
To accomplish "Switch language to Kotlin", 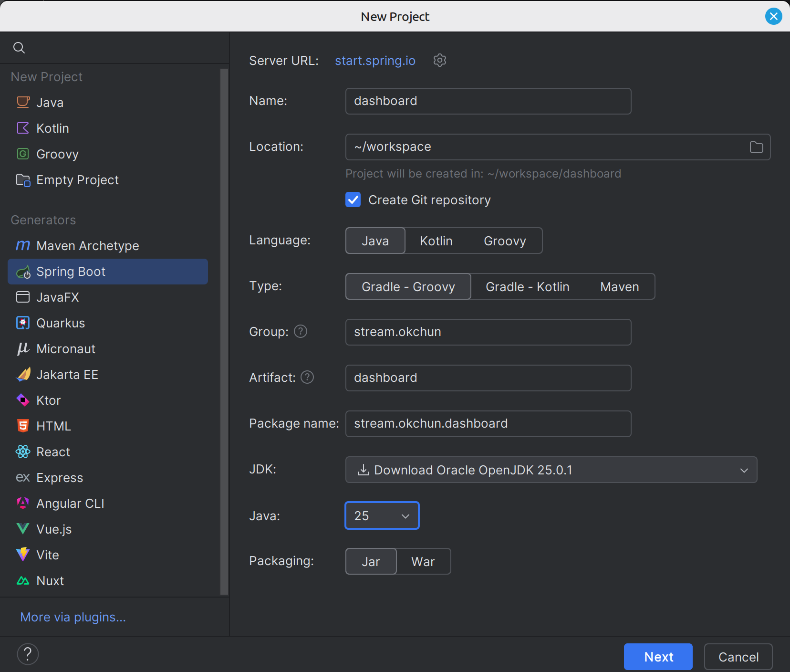I will 436,241.
